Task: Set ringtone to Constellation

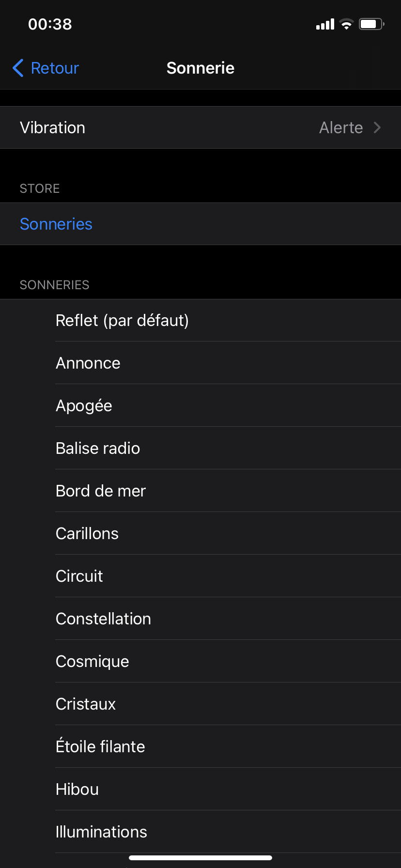Action: coord(103,619)
